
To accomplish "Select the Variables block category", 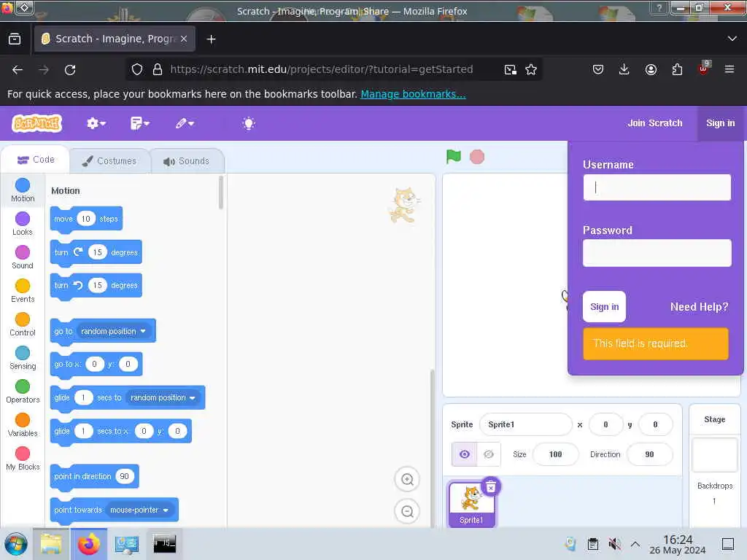I will (23, 425).
